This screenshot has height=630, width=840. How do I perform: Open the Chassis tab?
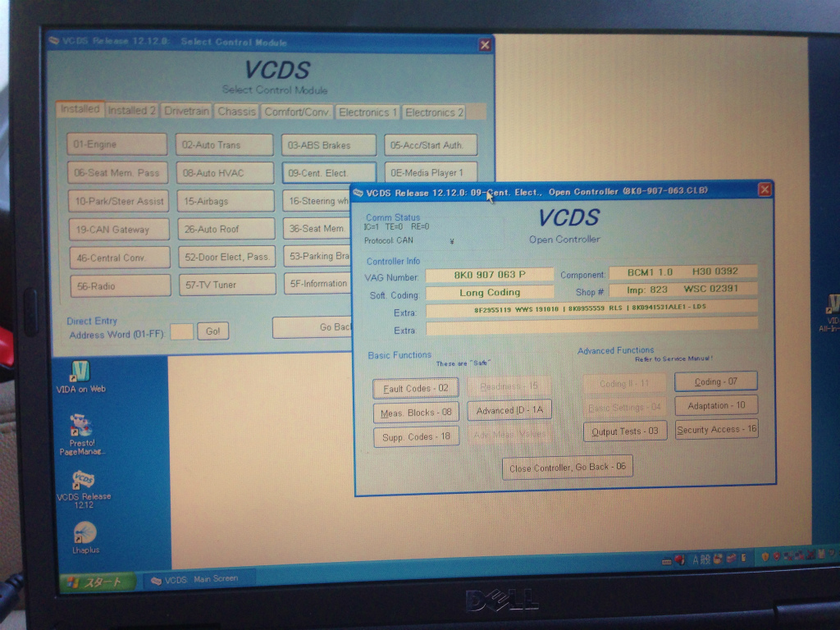click(236, 112)
